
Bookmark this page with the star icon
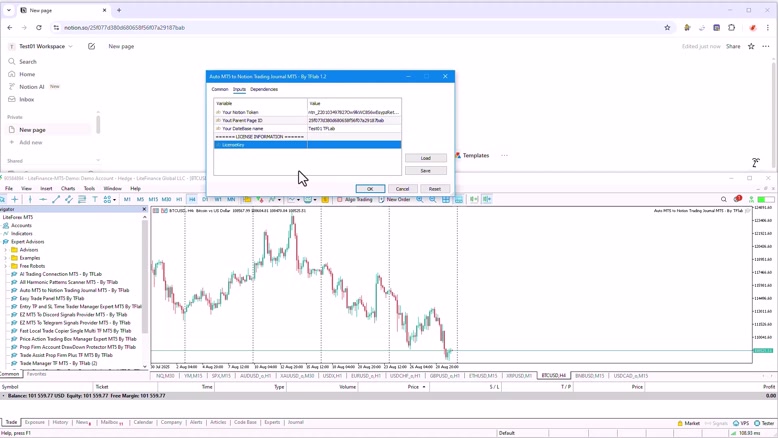coord(751,46)
